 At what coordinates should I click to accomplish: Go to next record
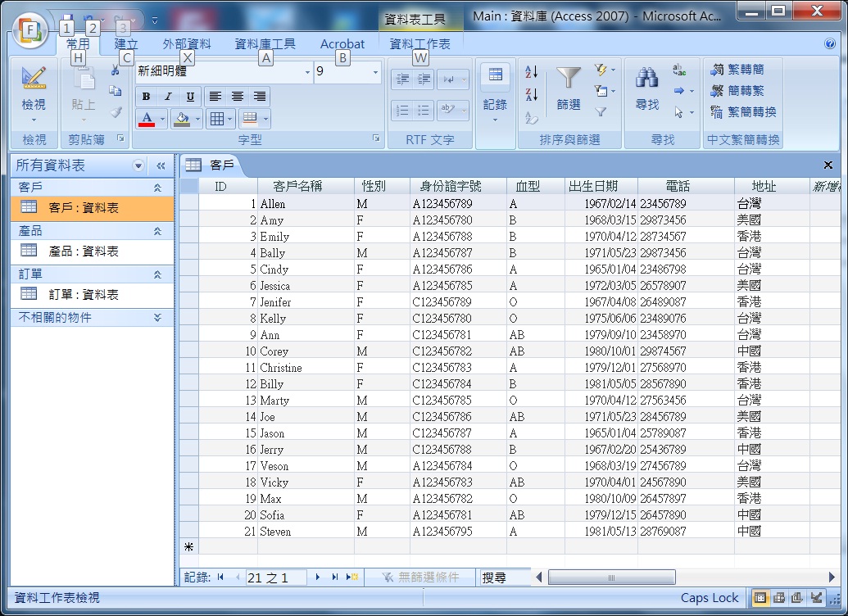pyautogui.click(x=317, y=577)
